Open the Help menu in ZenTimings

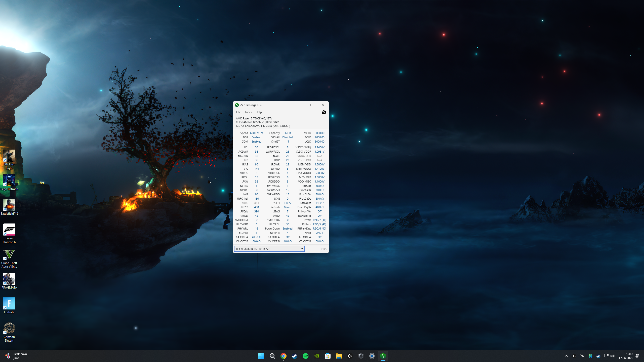pyautogui.click(x=259, y=112)
